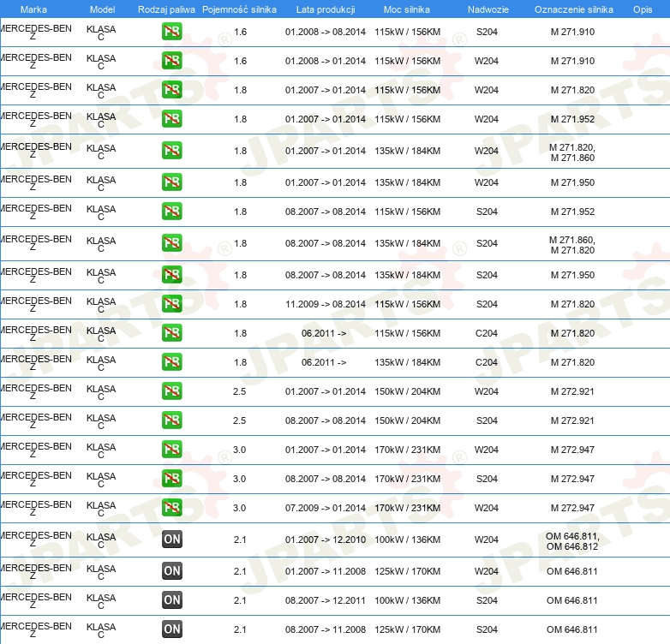Click the M 271.950 cell in the W204 row
This screenshot has width=670, height=644.
tap(572, 182)
